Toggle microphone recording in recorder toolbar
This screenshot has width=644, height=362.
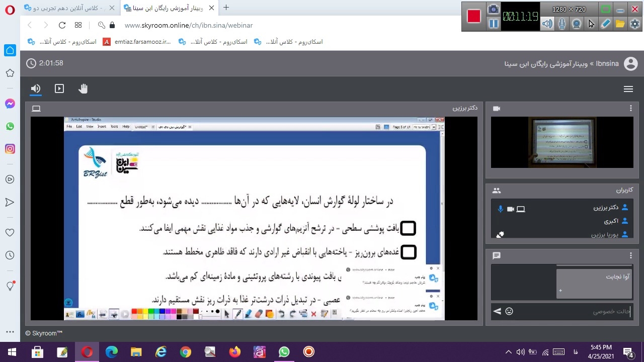562,24
